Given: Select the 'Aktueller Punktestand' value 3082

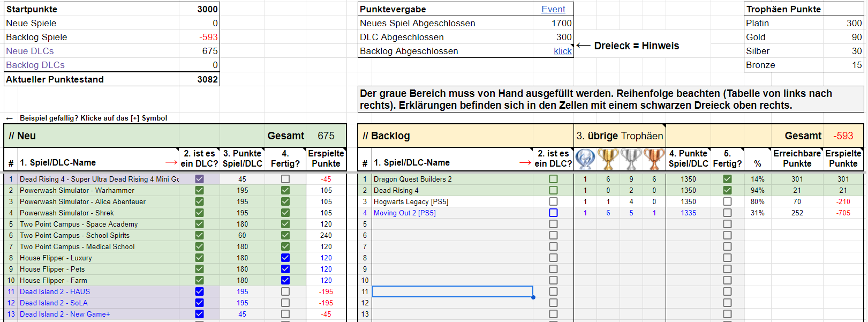Looking at the screenshot, I should [x=207, y=79].
